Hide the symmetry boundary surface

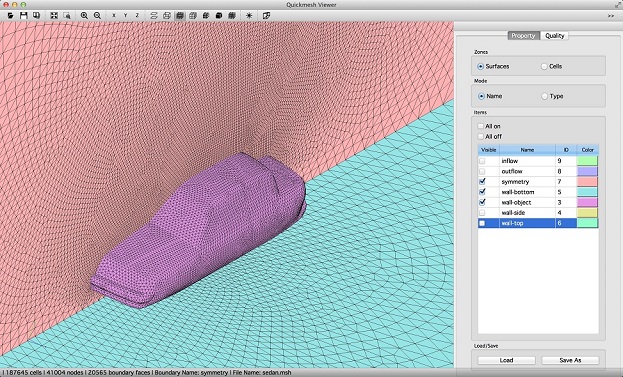(x=482, y=182)
